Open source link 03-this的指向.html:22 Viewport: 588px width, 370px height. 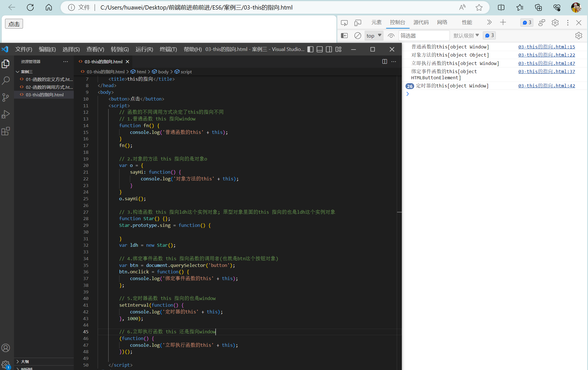547,55
